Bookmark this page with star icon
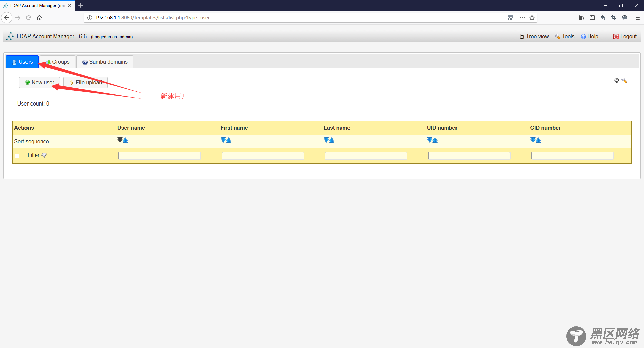 point(532,18)
